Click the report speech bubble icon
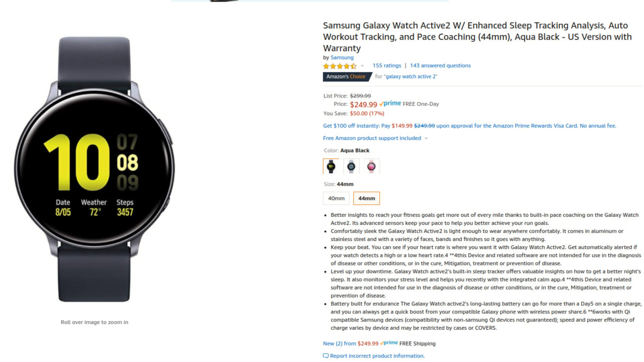Image resolution: width=644 pixels, height=362 pixels. (x=326, y=356)
